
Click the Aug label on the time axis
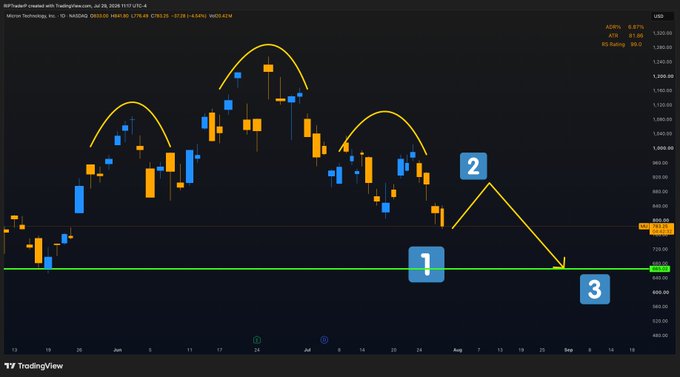(458, 350)
